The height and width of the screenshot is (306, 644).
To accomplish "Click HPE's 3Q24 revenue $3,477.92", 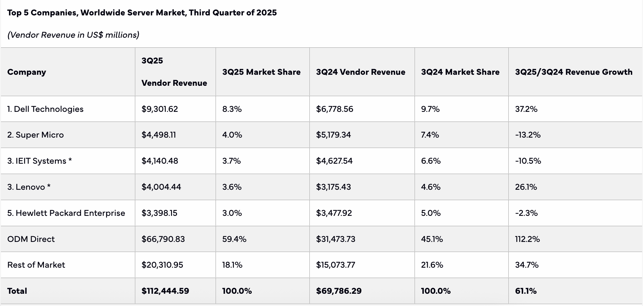I will tap(334, 213).
